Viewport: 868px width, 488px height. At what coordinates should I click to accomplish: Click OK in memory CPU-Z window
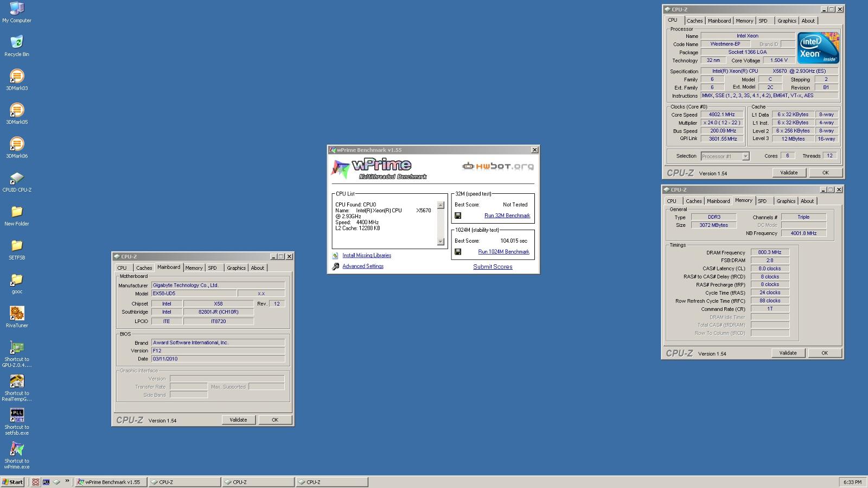pyautogui.click(x=825, y=353)
